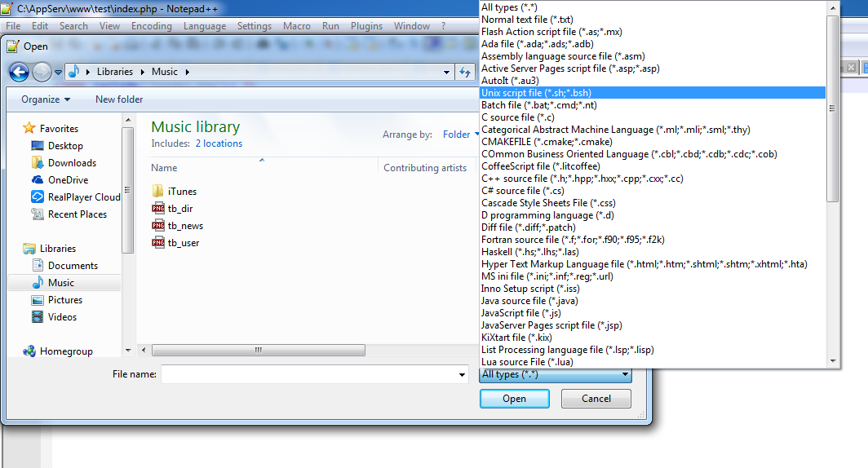Open RealPlayer Cloud in navigation pane
Screen dimensions: 868x468
[x=84, y=197]
